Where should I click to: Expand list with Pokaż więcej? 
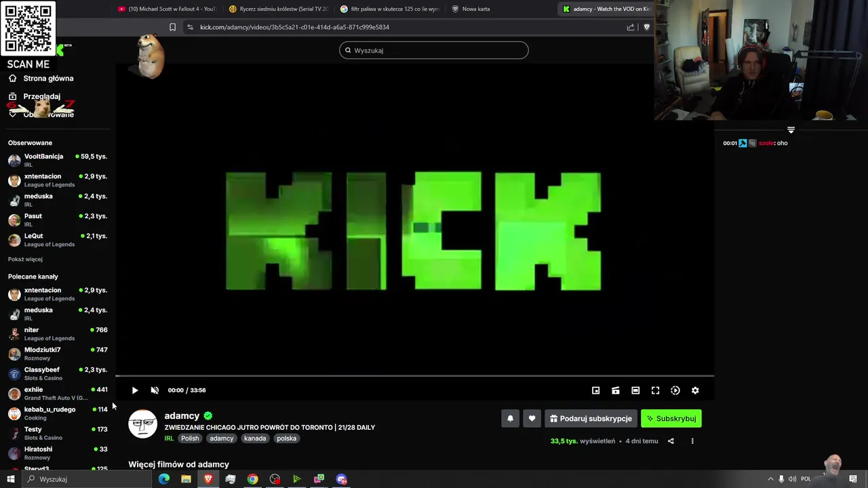click(x=25, y=260)
